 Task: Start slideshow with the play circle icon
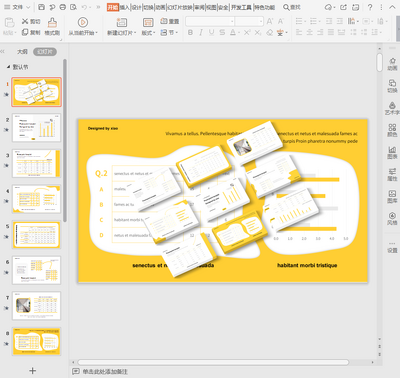tap(83, 22)
